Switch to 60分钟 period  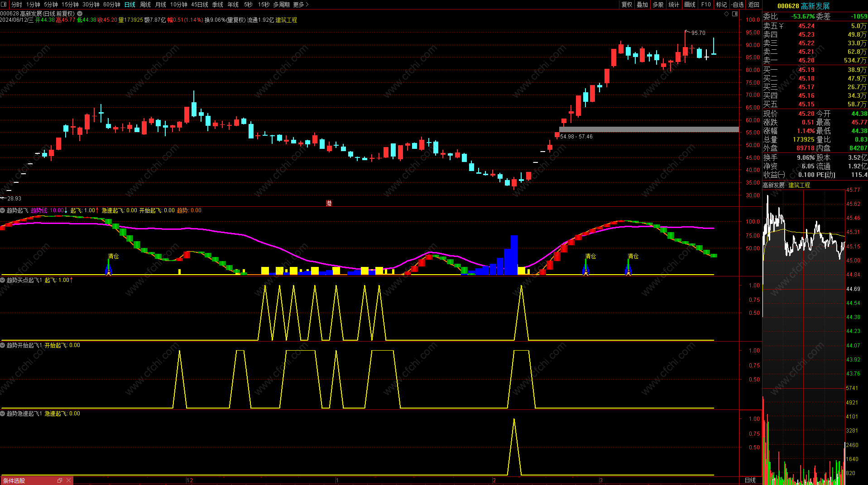(112, 5)
